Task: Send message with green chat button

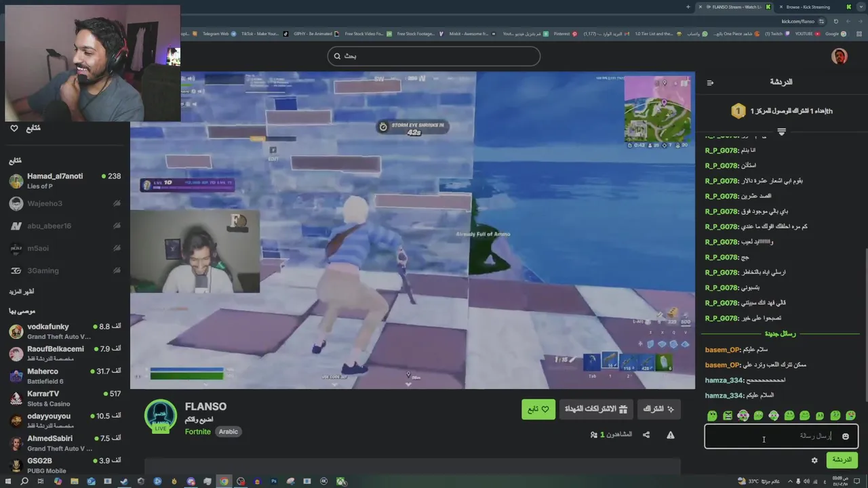Action: (842, 460)
